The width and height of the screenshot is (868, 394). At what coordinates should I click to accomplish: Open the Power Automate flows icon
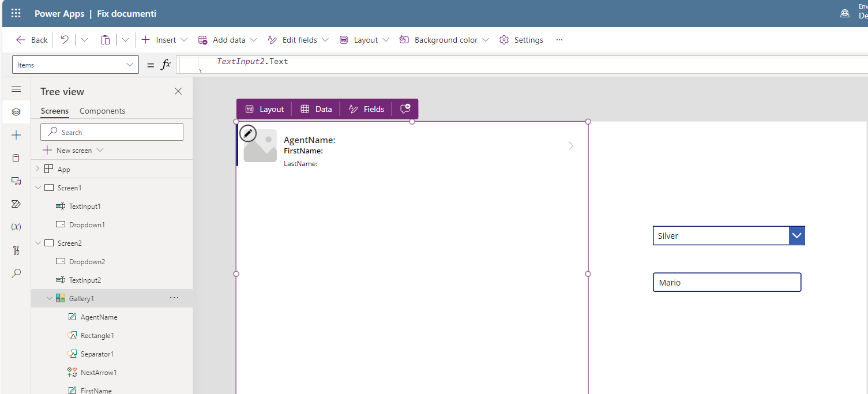coord(16,204)
